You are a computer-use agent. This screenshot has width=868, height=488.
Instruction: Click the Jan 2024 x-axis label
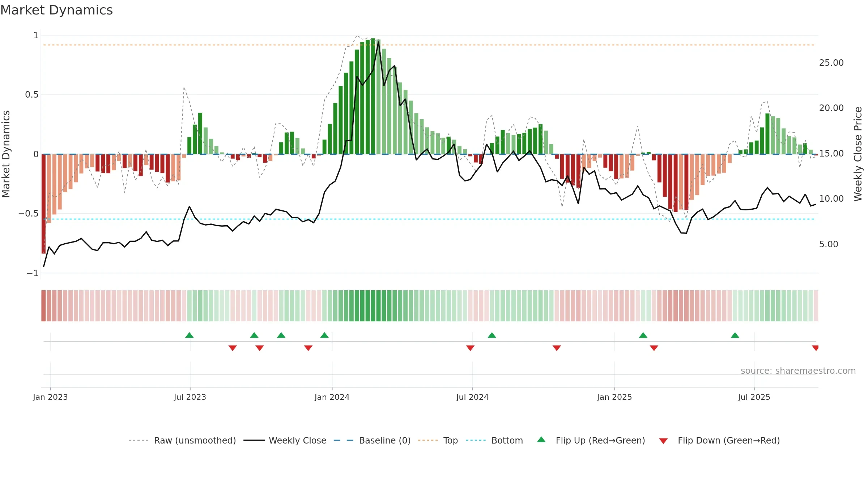tap(332, 397)
